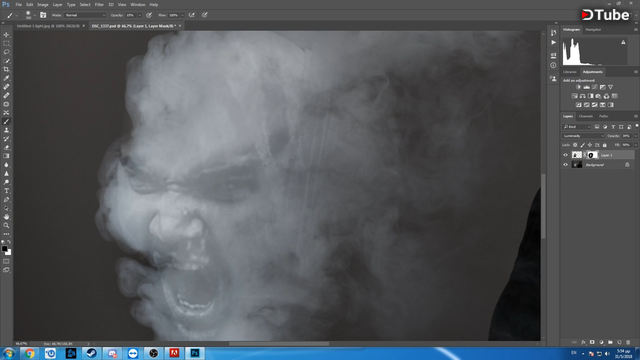
Task: Select the Lasso tool
Action: click(x=6, y=52)
